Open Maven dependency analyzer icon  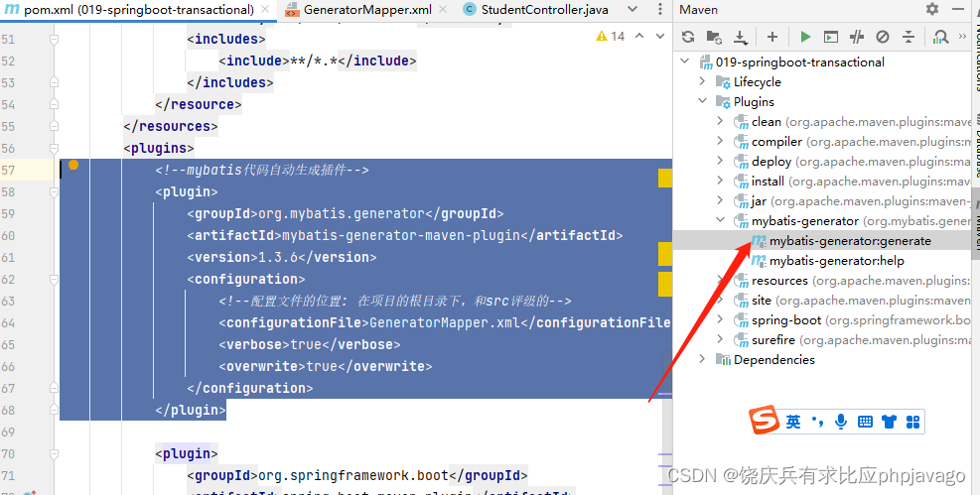940,37
